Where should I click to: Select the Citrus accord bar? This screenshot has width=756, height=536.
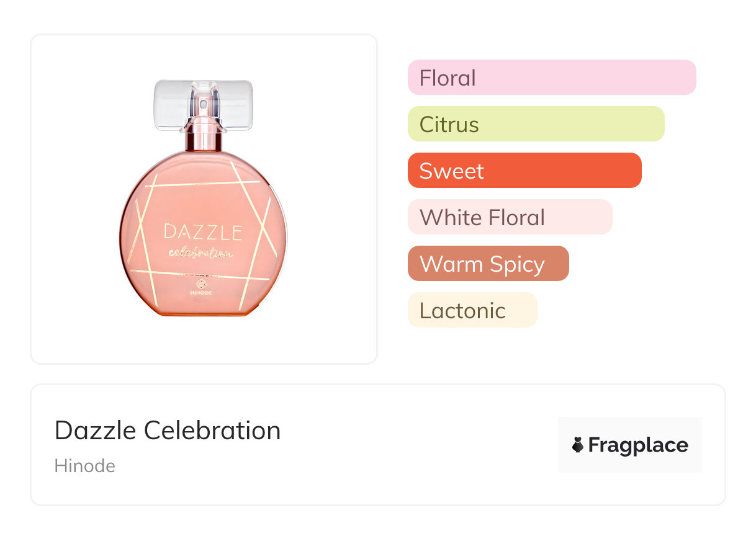(x=536, y=124)
